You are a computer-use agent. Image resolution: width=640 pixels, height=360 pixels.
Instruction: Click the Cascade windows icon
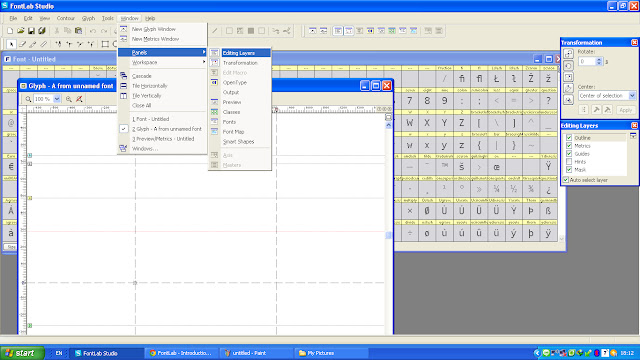point(123,76)
